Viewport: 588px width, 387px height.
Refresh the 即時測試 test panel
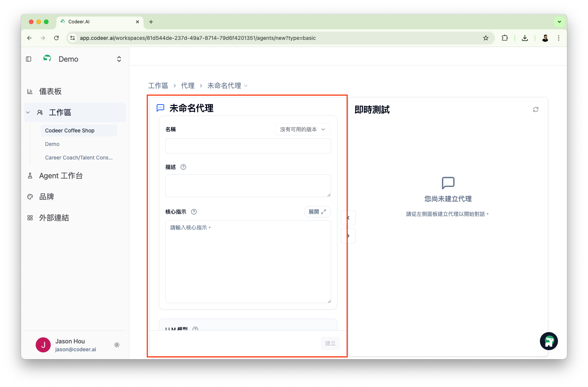pyautogui.click(x=535, y=109)
